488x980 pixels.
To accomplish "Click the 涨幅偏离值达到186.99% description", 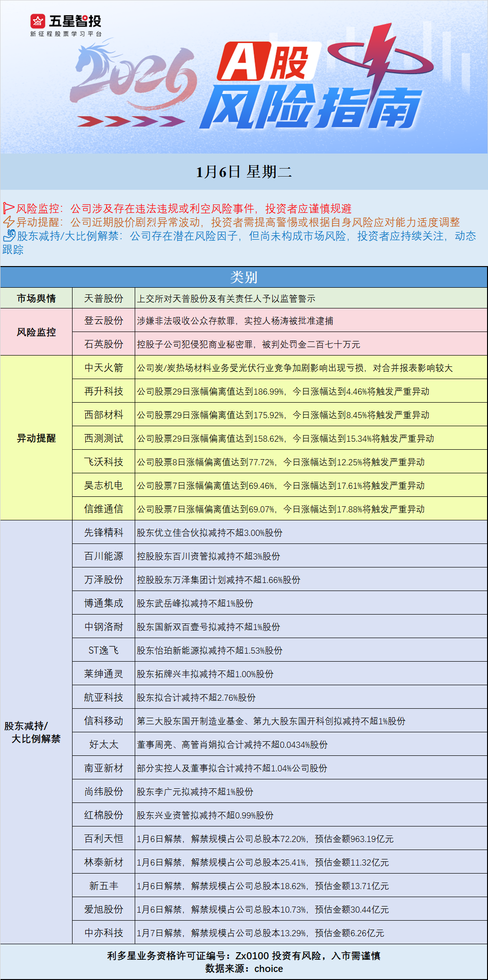I will pos(283,391).
